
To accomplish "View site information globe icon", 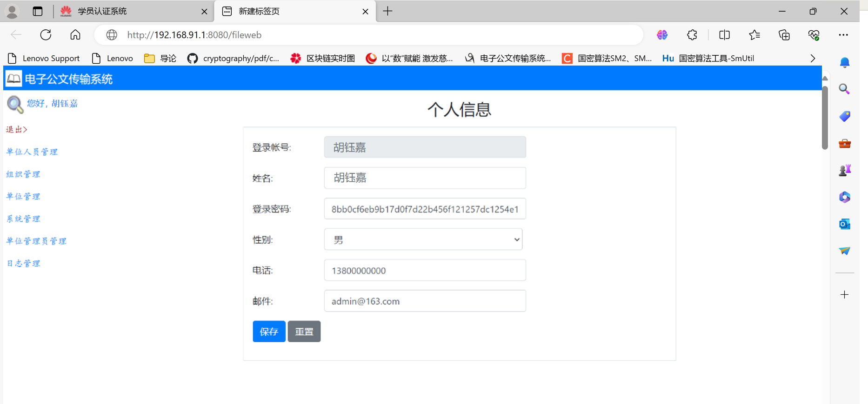I will 112,35.
